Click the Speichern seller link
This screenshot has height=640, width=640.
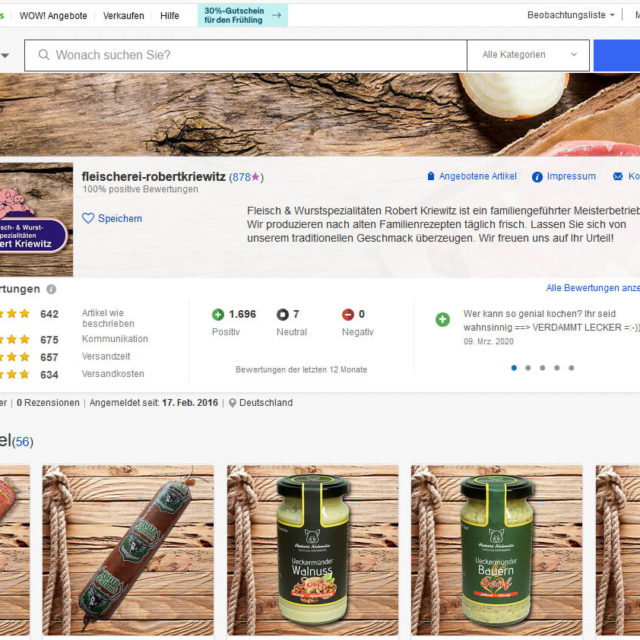[120, 219]
